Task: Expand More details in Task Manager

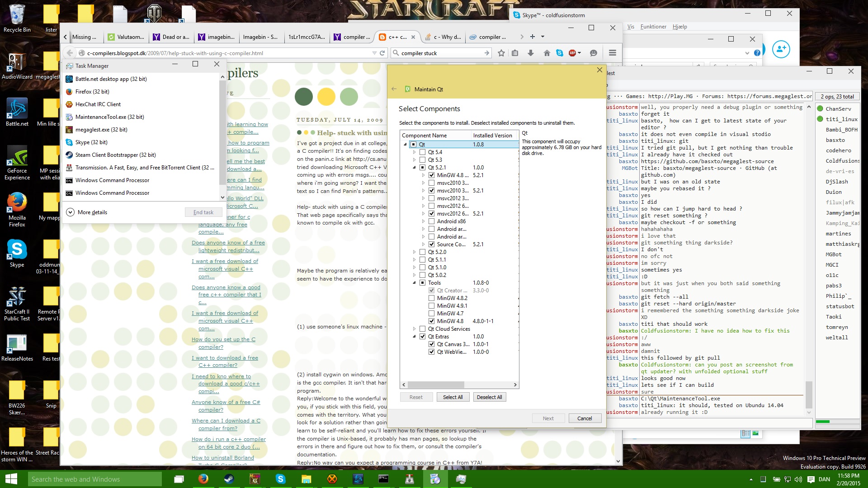Action: click(87, 212)
